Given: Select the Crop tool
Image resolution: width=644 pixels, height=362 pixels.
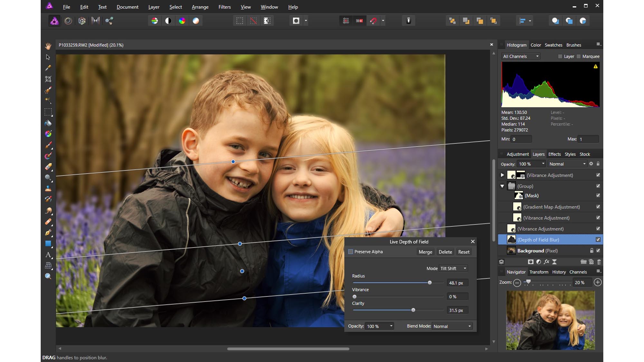Looking at the screenshot, I should (x=48, y=79).
